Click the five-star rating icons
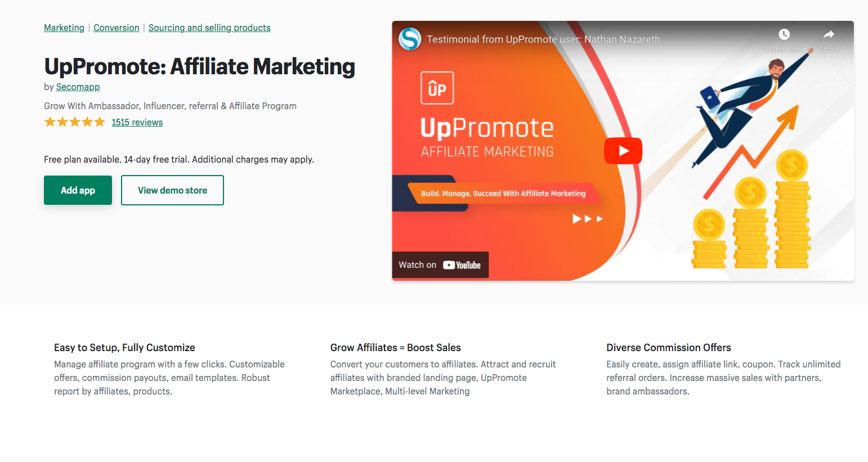 [x=75, y=122]
